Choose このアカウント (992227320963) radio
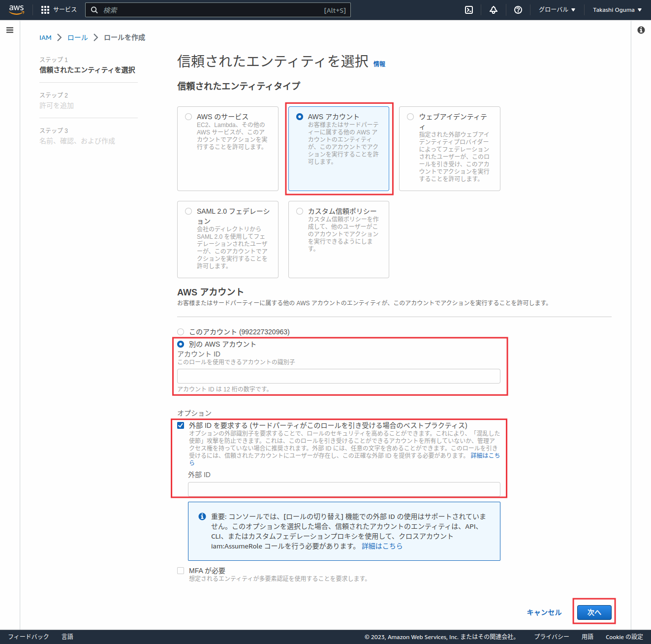651x644 pixels. [181, 332]
